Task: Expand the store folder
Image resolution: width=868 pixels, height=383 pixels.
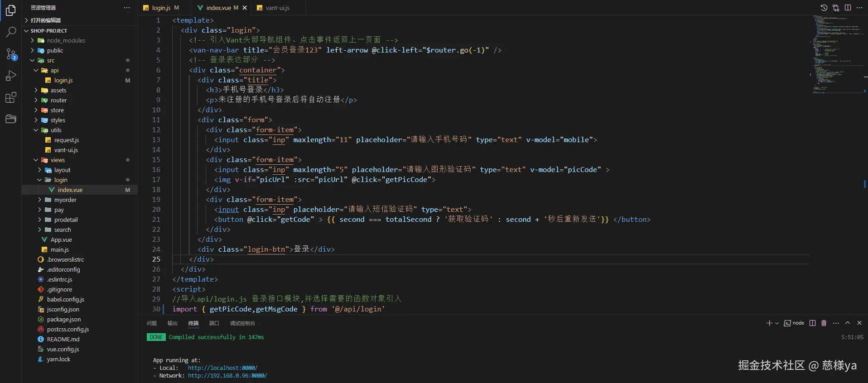Action: coord(80,110)
